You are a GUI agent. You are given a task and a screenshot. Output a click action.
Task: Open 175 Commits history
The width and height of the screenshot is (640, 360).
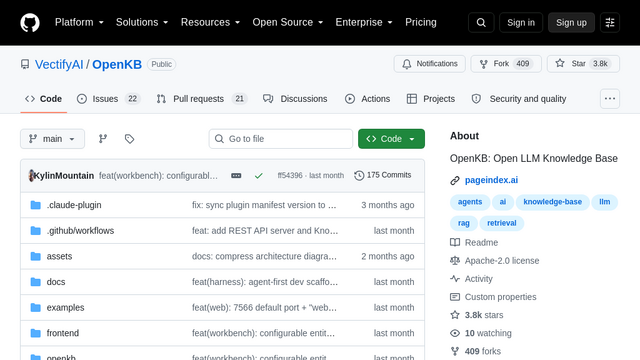pos(383,175)
